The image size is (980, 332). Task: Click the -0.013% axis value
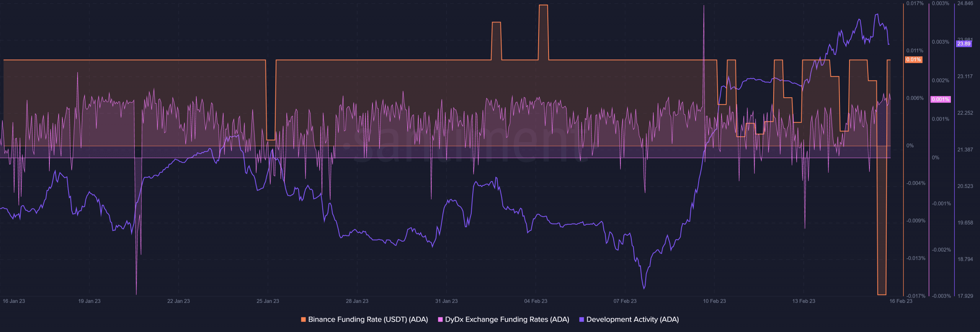[x=916, y=258]
